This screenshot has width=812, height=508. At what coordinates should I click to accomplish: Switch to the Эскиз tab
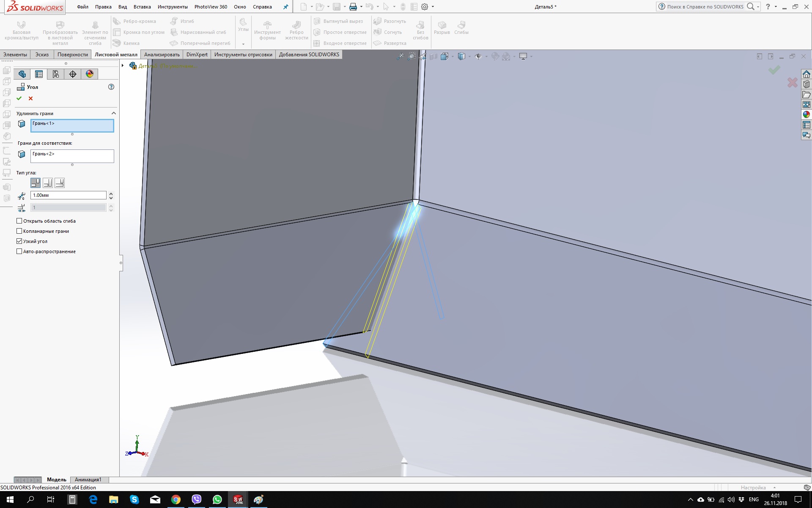pyautogui.click(x=42, y=55)
